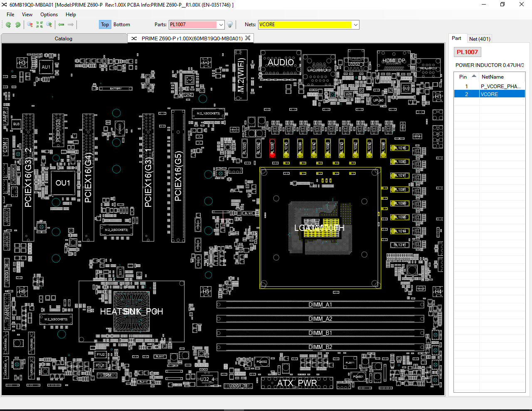Sort by the NetName column header
Screen dimensions: 532x411
click(x=502, y=77)
